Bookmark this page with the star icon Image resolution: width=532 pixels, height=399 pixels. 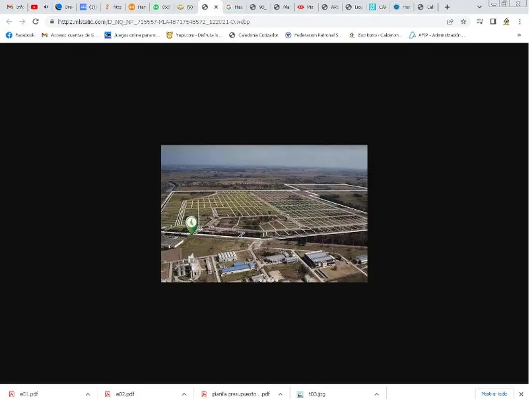[x=463, y=22]
